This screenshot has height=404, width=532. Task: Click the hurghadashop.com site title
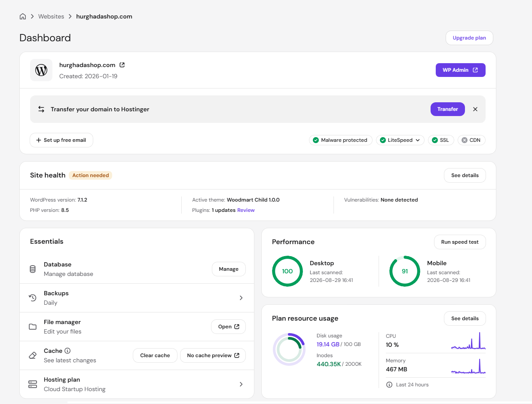click(x=87, y=65)
